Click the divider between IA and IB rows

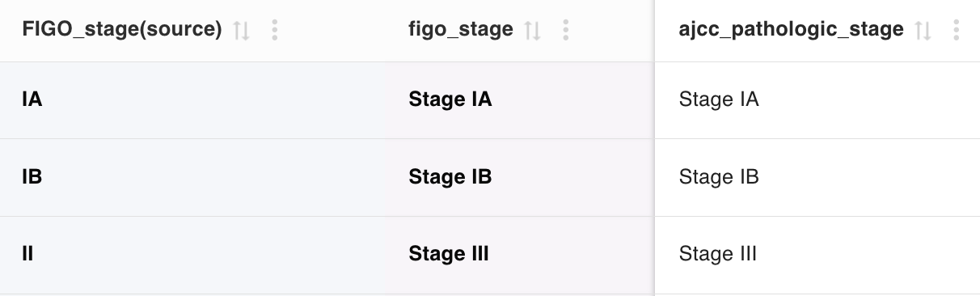point(490,138)
